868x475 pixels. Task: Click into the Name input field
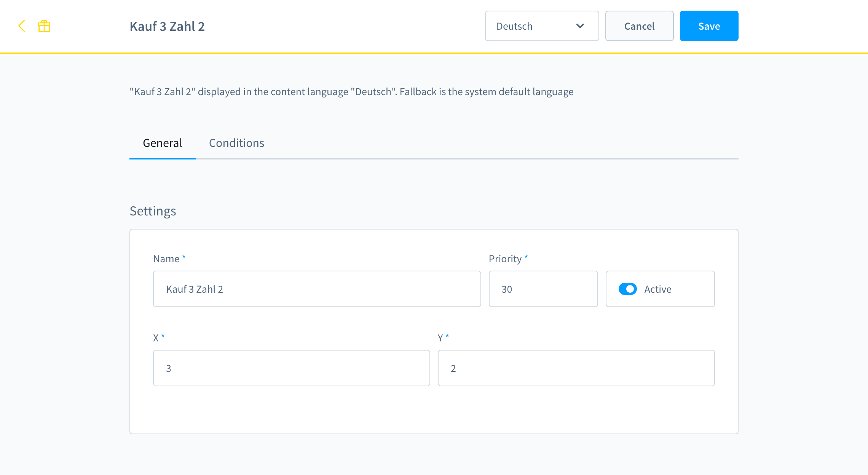pyautogui.click(x=317, y=289)
